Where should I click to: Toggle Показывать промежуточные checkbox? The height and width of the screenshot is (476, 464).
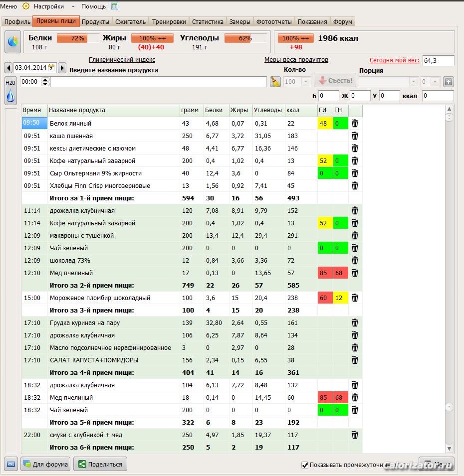304,465
